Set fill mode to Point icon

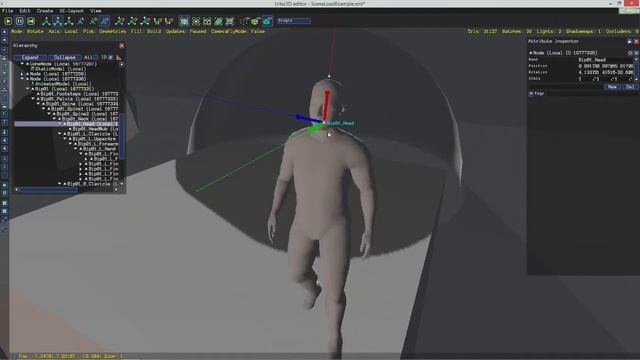click(244, 21)
